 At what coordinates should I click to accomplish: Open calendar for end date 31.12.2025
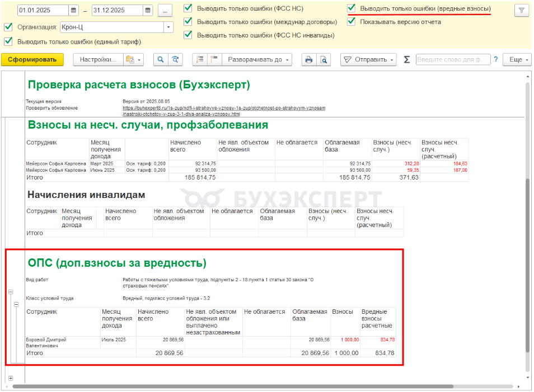(x=148, y=10)
